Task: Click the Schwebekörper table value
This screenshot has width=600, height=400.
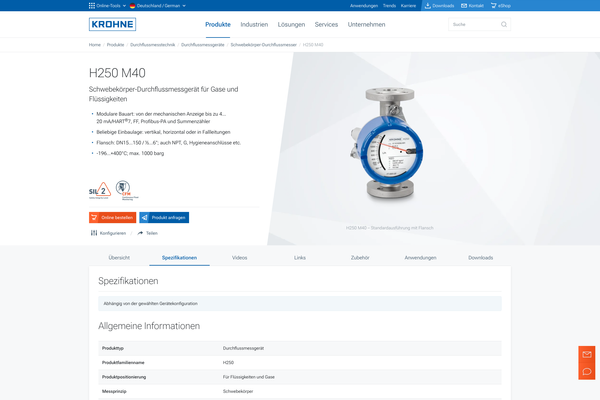Action: 238,391
